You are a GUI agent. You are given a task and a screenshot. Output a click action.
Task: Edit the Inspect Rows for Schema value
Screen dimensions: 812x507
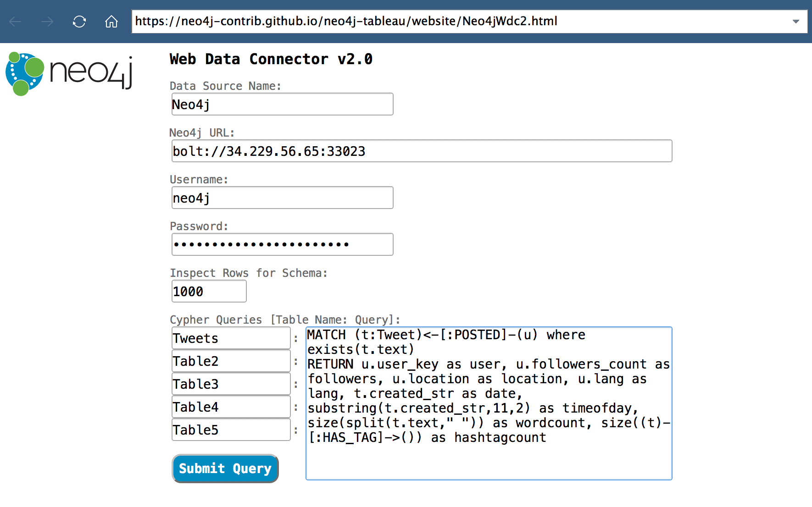tap(209, 292)
